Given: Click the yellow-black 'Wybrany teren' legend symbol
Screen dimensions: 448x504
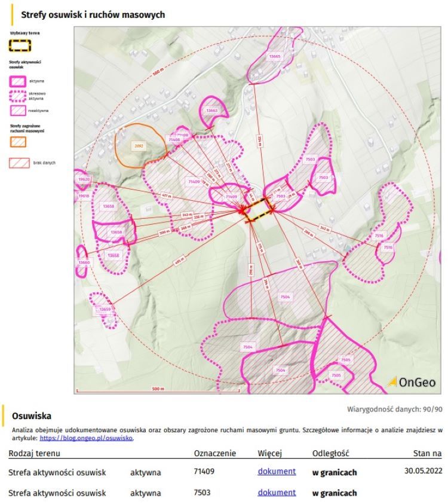Looking at the screenshot, I should click(x=21, y=45).
